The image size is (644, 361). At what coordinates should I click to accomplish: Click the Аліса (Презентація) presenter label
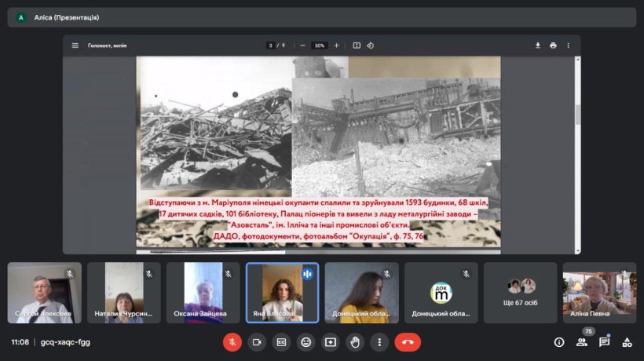tap(67, 17)
